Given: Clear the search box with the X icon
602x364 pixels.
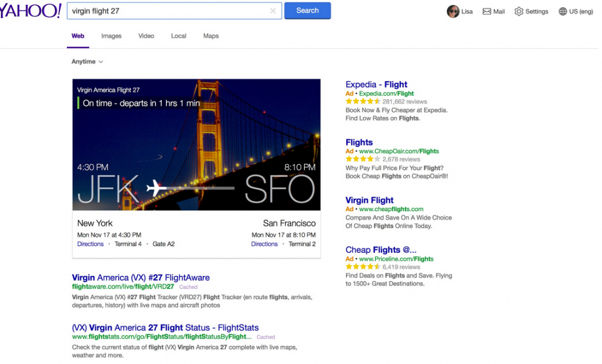Looking at the screenshot, I should tap(273, 11).
